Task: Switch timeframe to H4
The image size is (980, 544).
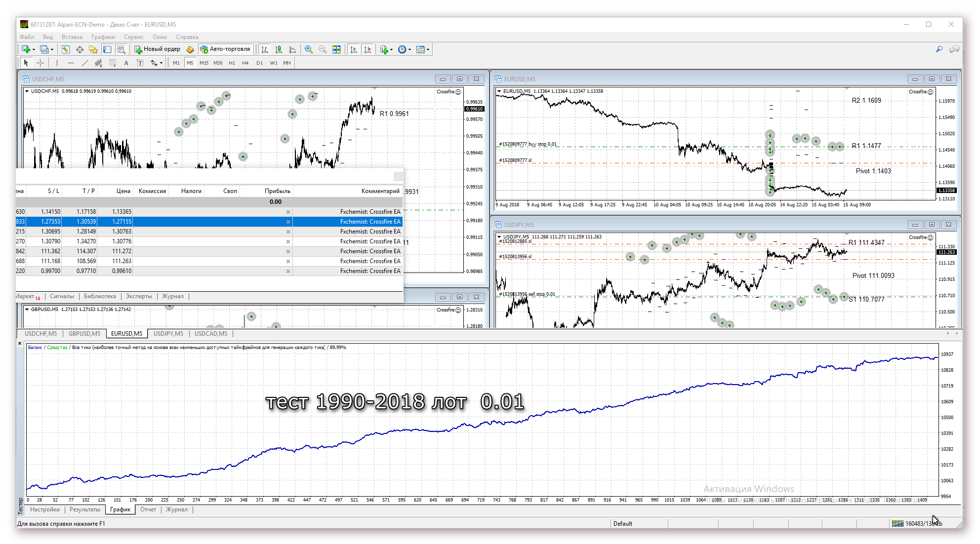Action: 245,63
